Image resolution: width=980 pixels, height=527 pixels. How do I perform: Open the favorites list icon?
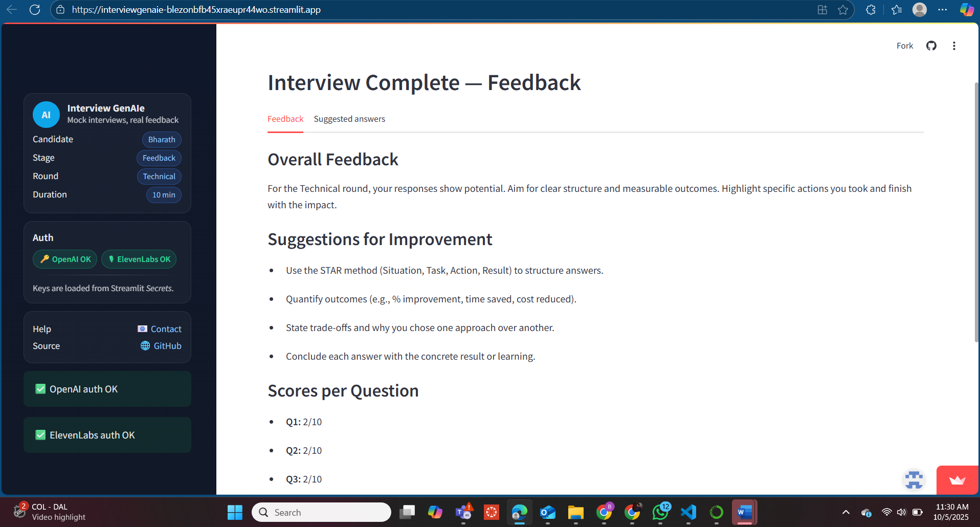897,10
